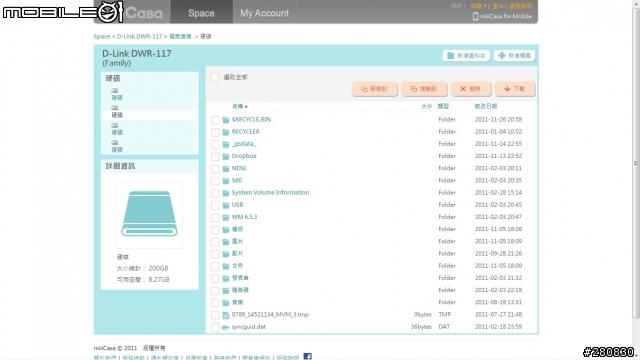
Task: Click the 音樂 folder icon
Action: pyautogui.click(x=226, y=303)
